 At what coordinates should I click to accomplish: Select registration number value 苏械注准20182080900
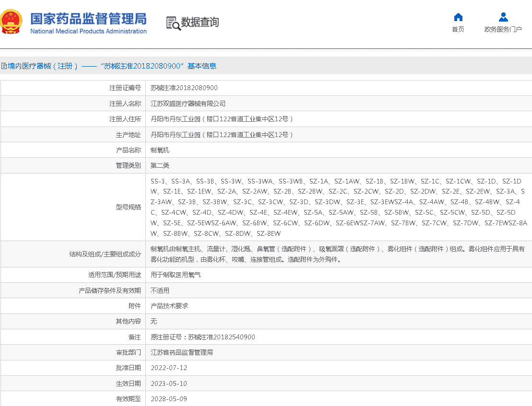[x=184, y=88]
